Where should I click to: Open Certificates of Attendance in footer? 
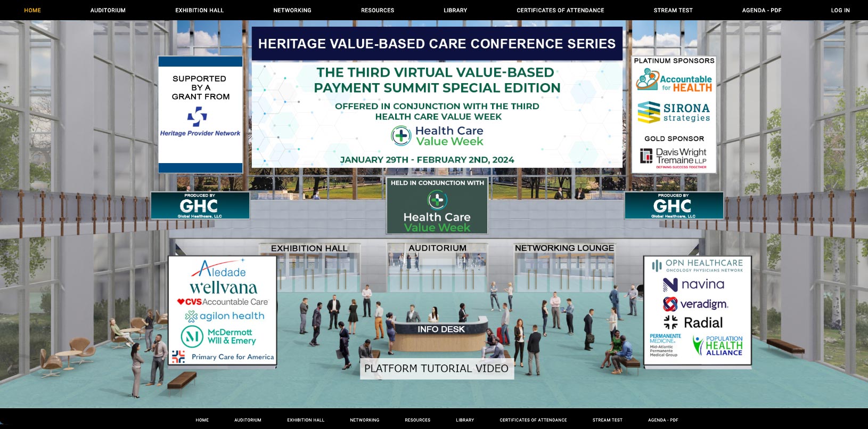pyautogui.click(x=533, y=420)
